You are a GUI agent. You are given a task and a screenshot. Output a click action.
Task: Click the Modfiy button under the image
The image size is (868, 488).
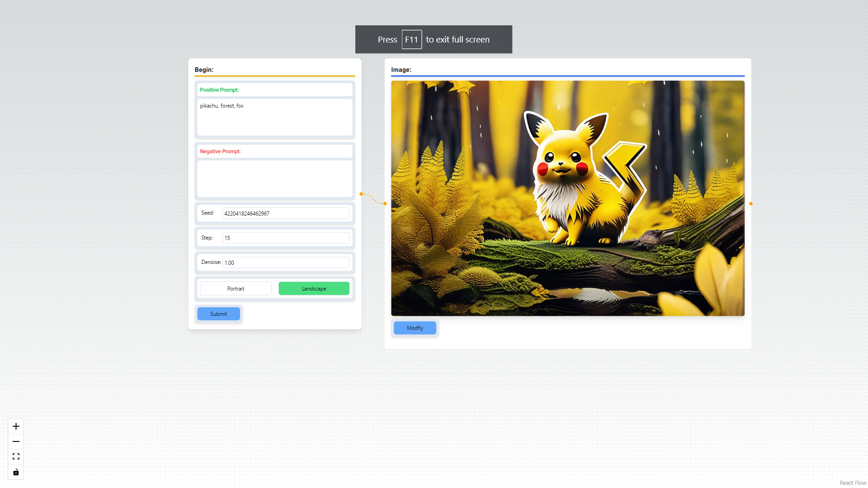click(x=415, y=328)
